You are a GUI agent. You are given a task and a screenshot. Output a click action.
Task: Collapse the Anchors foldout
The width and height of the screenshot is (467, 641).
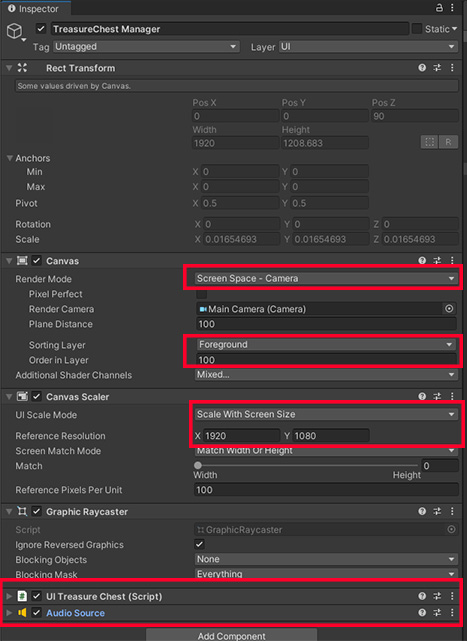pos(10,158)
